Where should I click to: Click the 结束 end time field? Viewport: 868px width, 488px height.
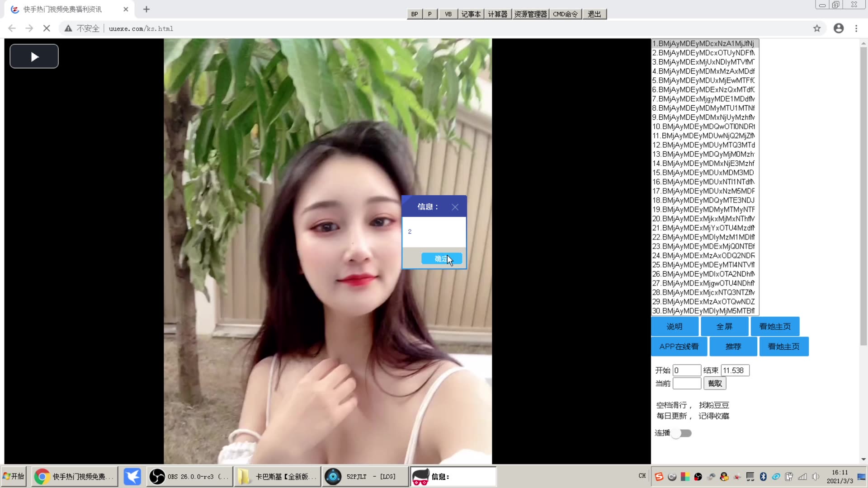click(x=735, y=371)
